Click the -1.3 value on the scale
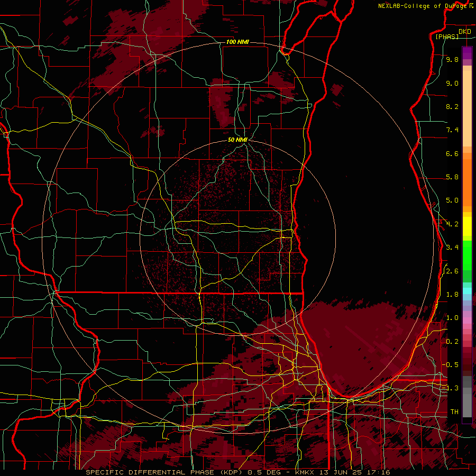Screen dimensions: 476x476 (x=450, y=388)
